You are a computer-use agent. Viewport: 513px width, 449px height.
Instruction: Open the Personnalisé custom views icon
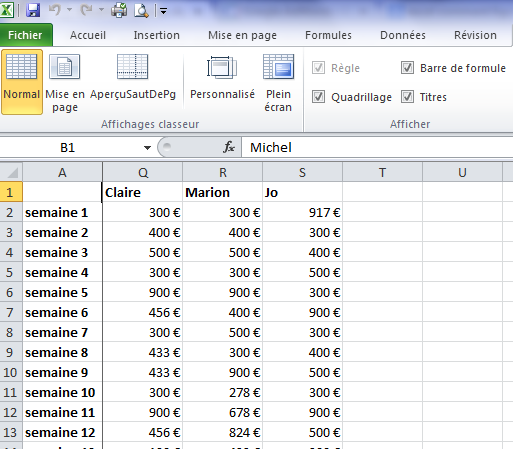[222, 78]
